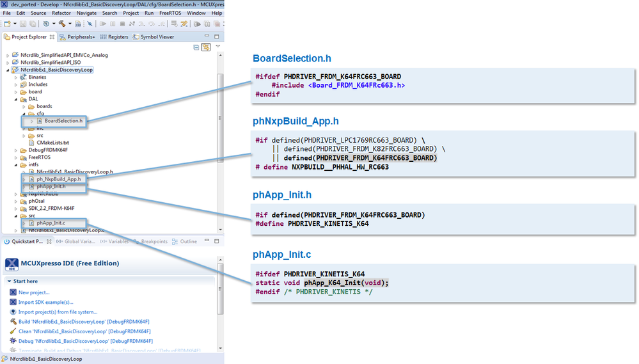Close the Project Explorer tab via X
The width and height of the screenshot is (639, 364).
tap(52, 37)
